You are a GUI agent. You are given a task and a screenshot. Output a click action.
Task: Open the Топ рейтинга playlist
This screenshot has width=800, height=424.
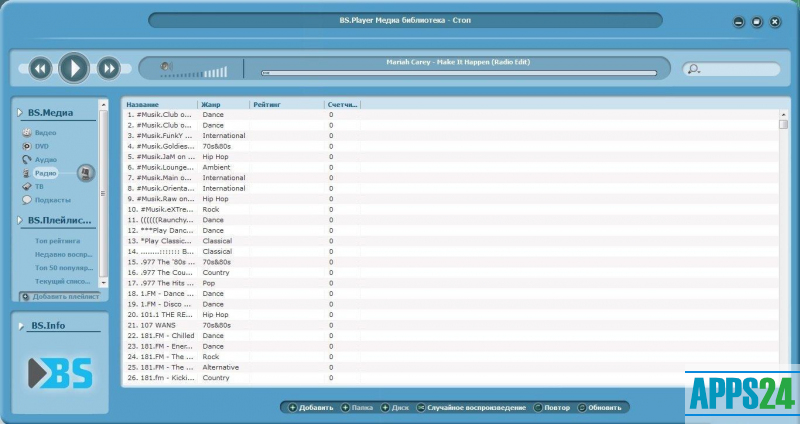[x=57, y=241]
